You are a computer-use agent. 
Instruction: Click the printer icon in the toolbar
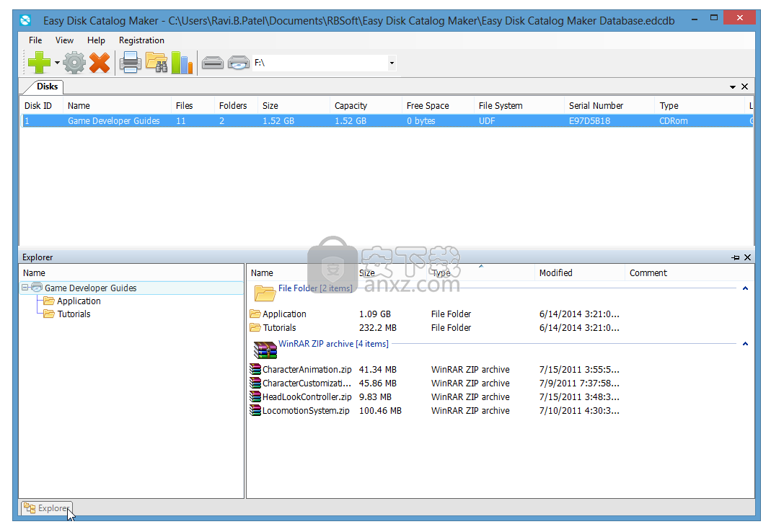[x=131, y=63]
